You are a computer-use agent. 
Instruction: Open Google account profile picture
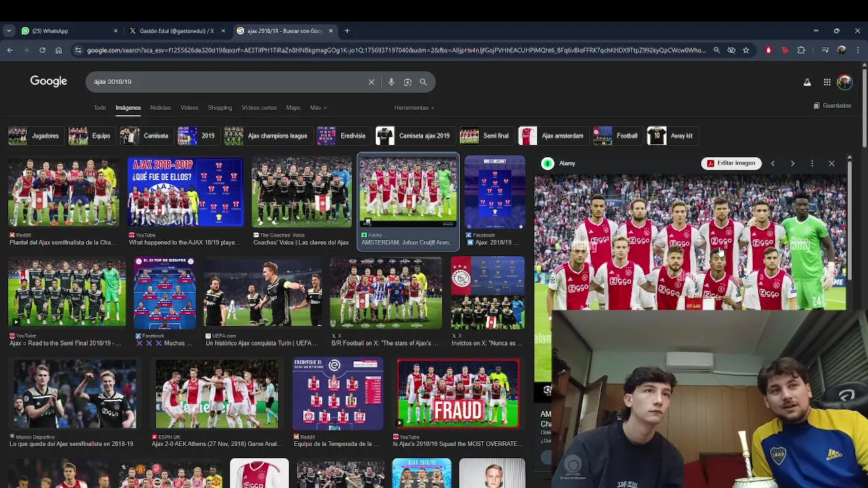point(844,82)
